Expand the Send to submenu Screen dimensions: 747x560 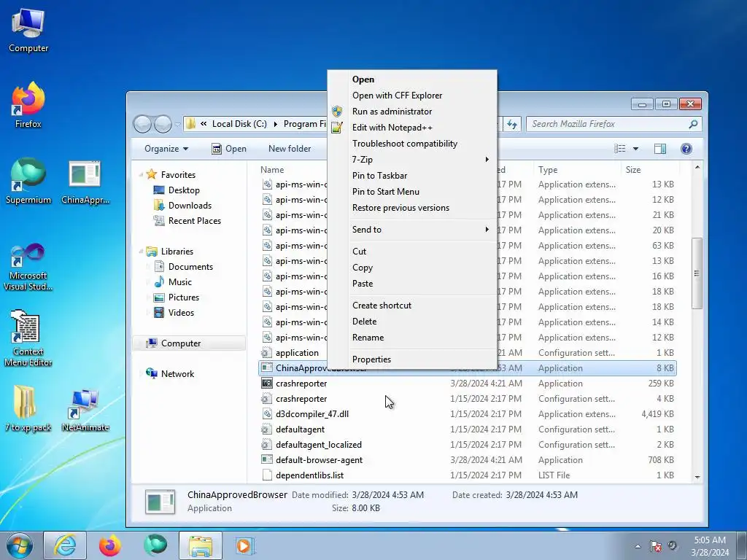pos(412,230)
